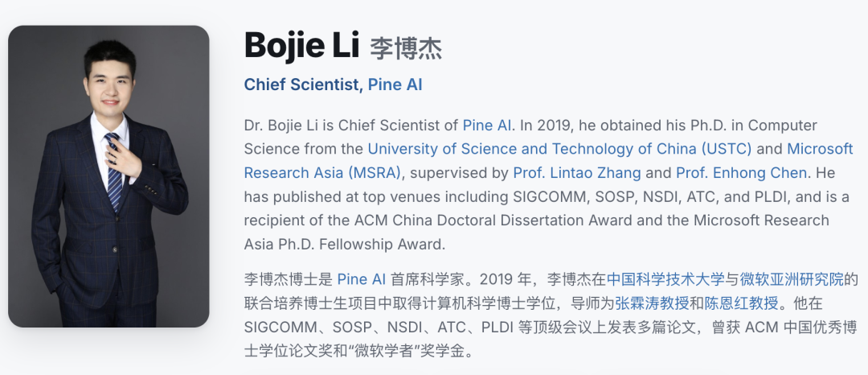
Task: Open Prof. Enhong Chen's link
Action: click(x=741, y=173)
